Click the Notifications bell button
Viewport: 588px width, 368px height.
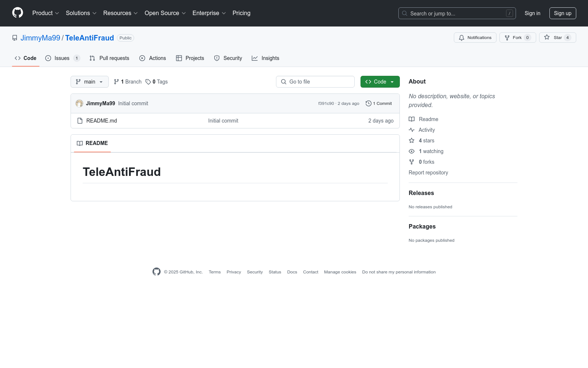tap(475, 38)
